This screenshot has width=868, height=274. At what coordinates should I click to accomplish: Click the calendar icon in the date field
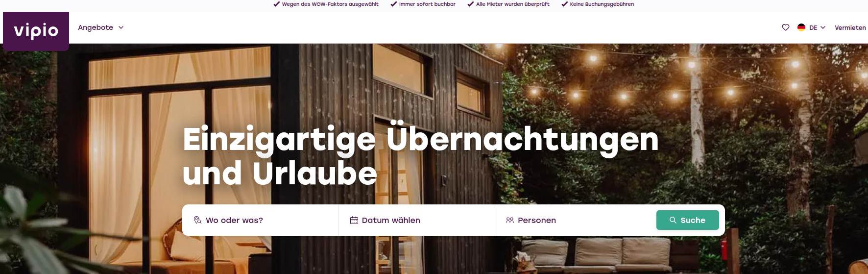click(x=354, y=220)
